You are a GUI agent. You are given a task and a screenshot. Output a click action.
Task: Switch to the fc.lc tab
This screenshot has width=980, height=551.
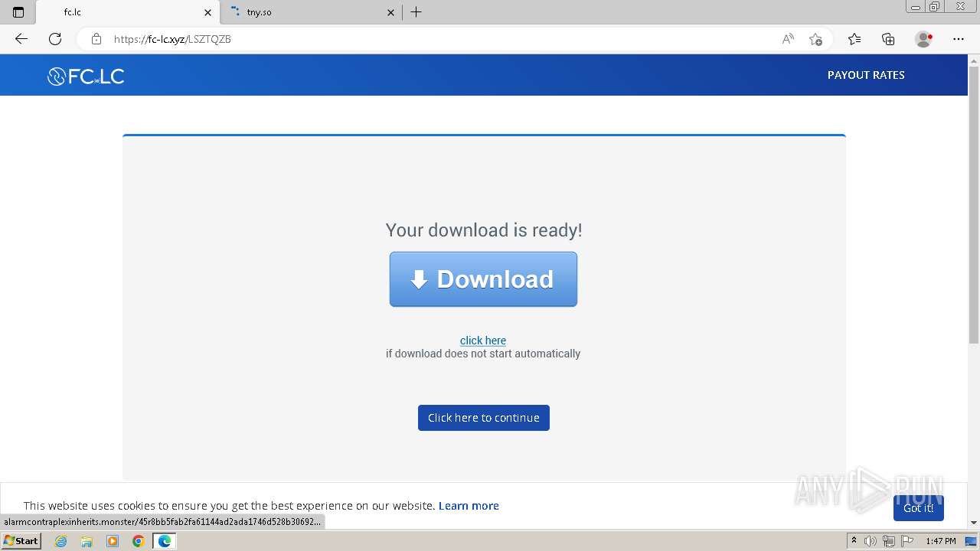click(x=128, y=12)
